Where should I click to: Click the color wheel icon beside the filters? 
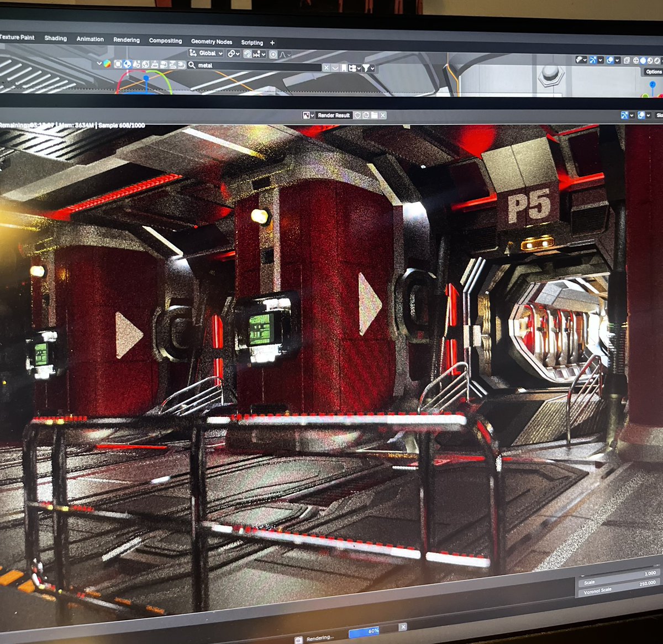tap(107, 64)
